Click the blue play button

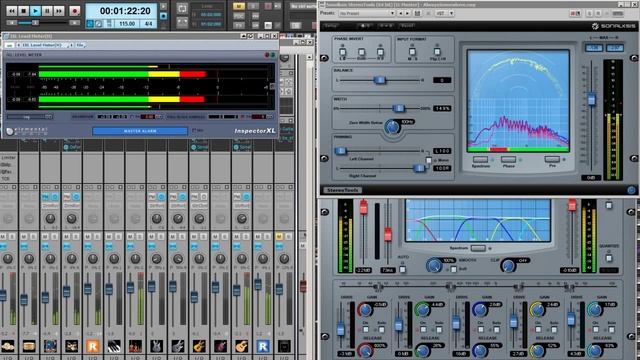(36, 11)
